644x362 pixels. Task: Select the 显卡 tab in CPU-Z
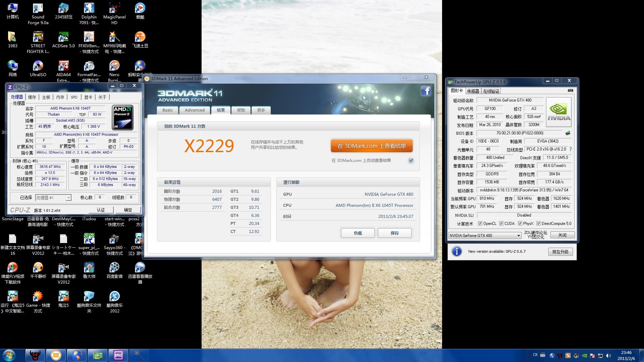click(88, 97)
